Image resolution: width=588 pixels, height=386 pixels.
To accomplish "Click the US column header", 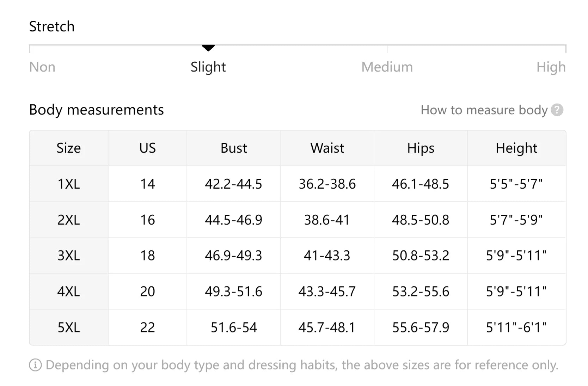I will click(147, 148).
